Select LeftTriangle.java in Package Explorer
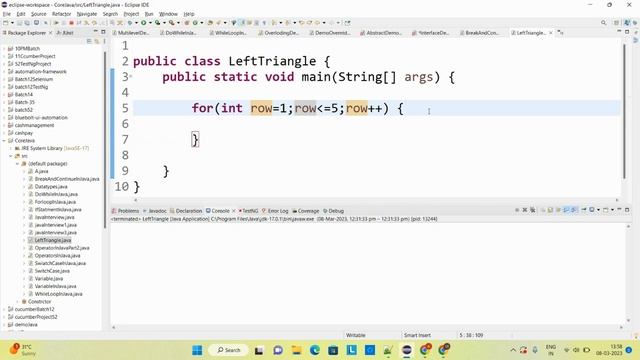 53,240
